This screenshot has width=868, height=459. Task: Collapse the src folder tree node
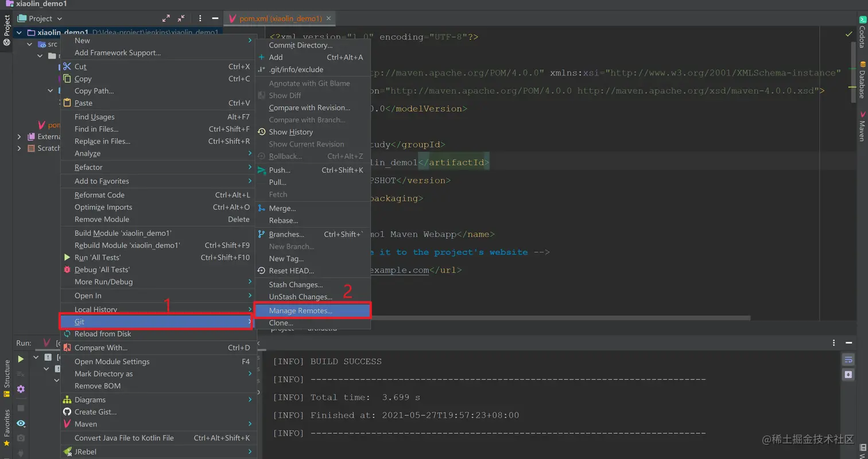[x=30, y=44]
